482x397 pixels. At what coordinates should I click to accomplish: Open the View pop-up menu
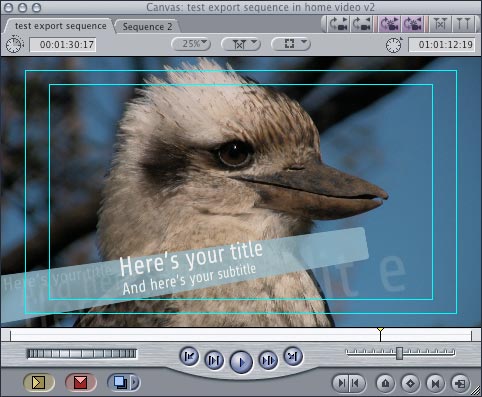(291, 44)
